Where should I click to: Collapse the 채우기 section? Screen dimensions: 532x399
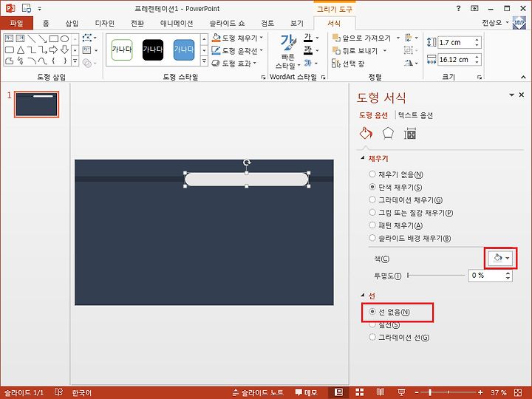[x=362, y=158]
